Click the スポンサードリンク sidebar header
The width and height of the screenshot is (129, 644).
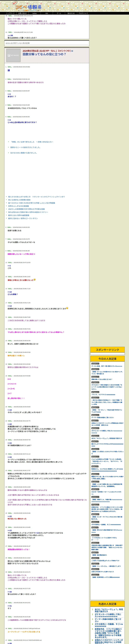point(107,350)
